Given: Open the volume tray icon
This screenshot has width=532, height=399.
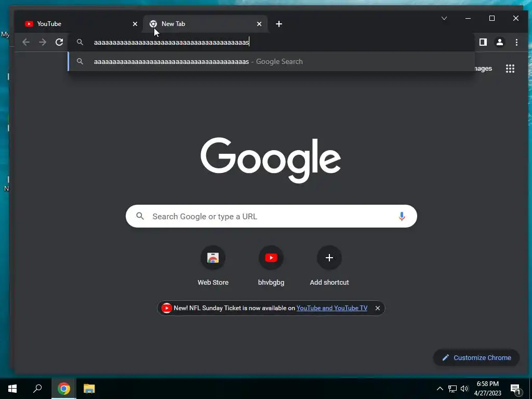Looking at the screenshot, I should click(x=464, y=389).
